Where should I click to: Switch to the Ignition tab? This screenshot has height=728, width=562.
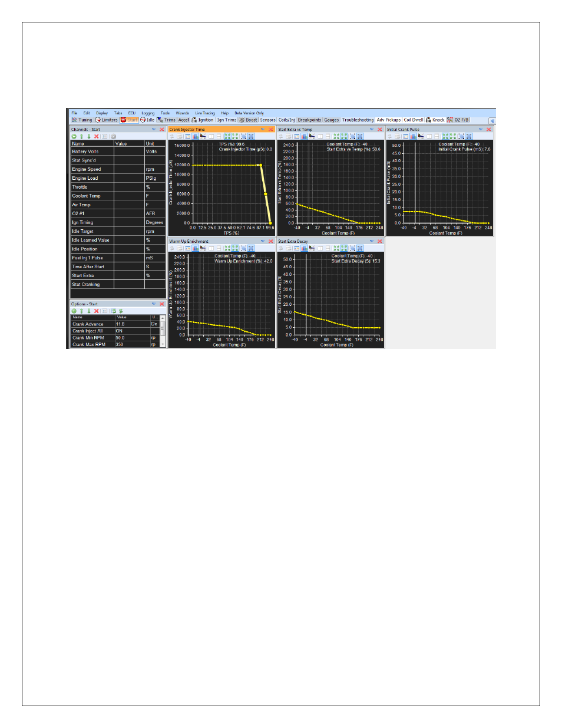click(203, 120)
